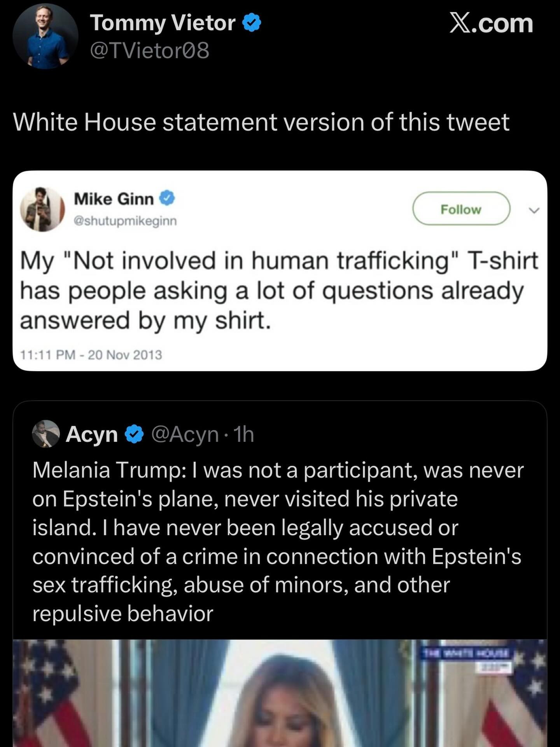The width and height of the screenshot is (560, 747).
Task: Open Acyn's small profile avatar
Action: coord(46,434)
